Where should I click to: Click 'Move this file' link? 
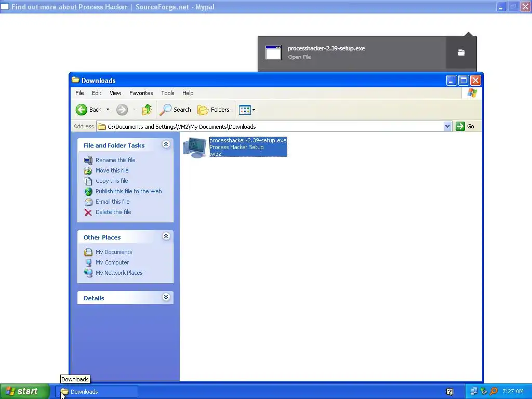pyautogui.click(x=112, y=170)
